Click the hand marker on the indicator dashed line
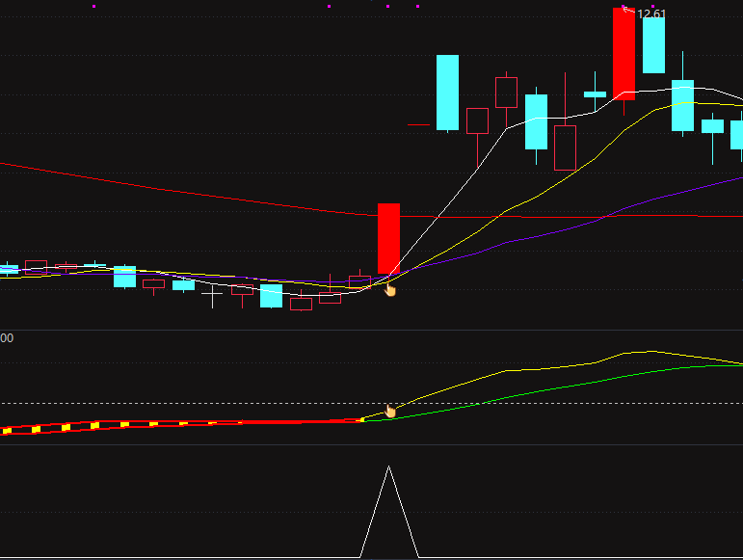The image size is (743, 560). 390,411
